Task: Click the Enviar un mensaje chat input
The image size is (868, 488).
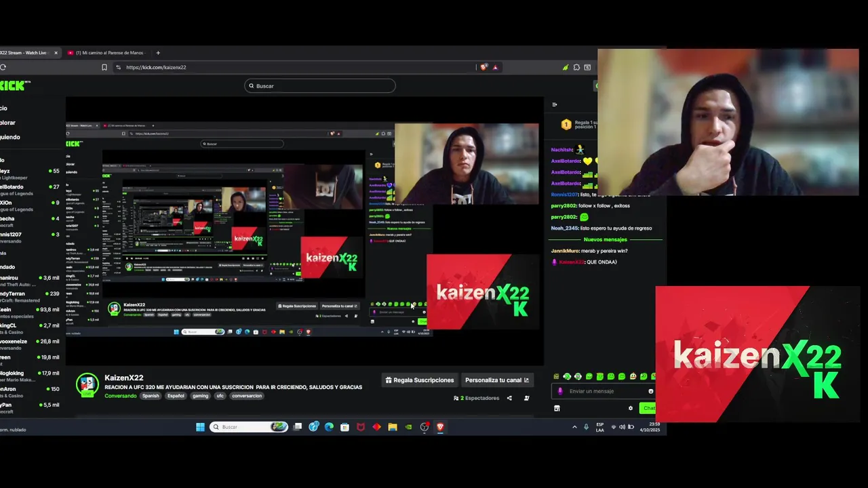Action: point(604,391)
